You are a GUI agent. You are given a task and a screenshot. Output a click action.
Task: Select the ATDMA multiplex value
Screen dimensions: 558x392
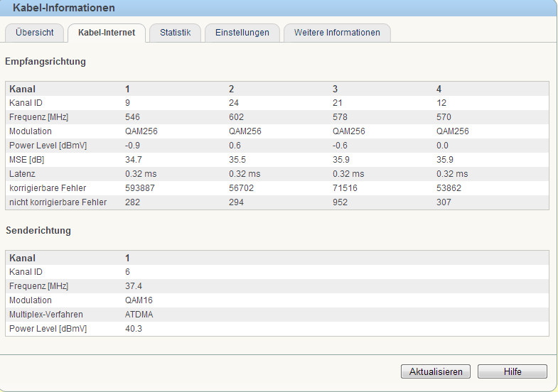coord(139,315)
